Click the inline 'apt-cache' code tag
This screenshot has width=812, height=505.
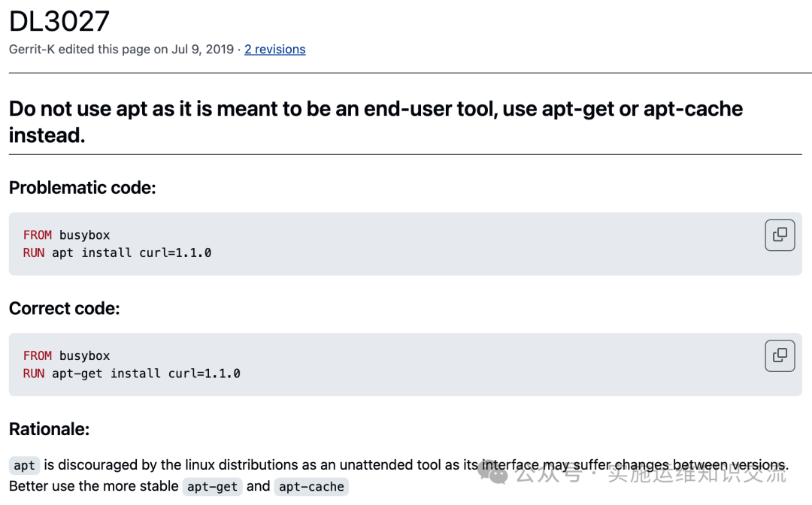pos(311,487)
